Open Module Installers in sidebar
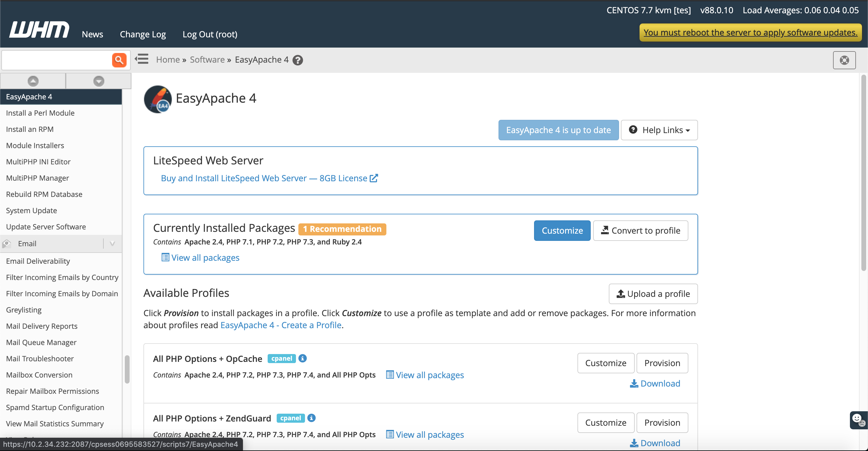 (x=35, y=145)
